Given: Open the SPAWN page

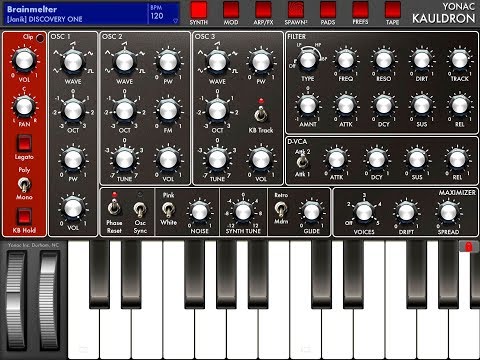Looking at the screenshot, I should 296,10.
